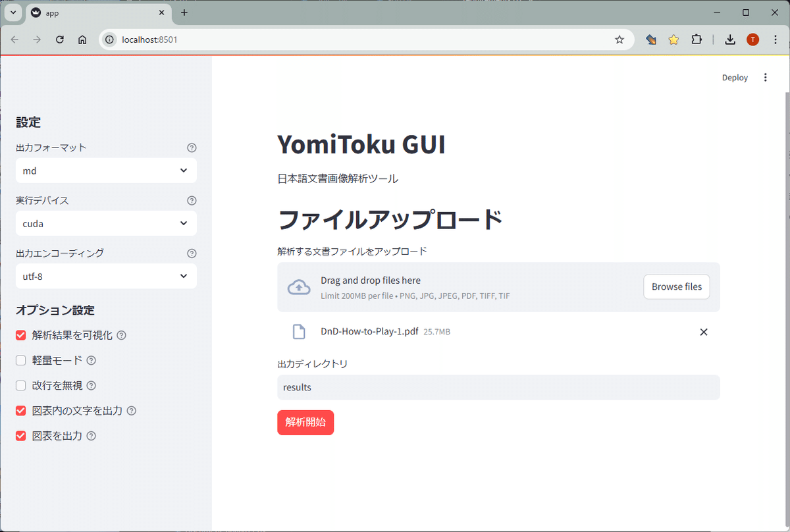Open the output format dropdown showing md
The width and height of the screenshot is (790, 532).
pyautogui.click(x=106, y=171)
